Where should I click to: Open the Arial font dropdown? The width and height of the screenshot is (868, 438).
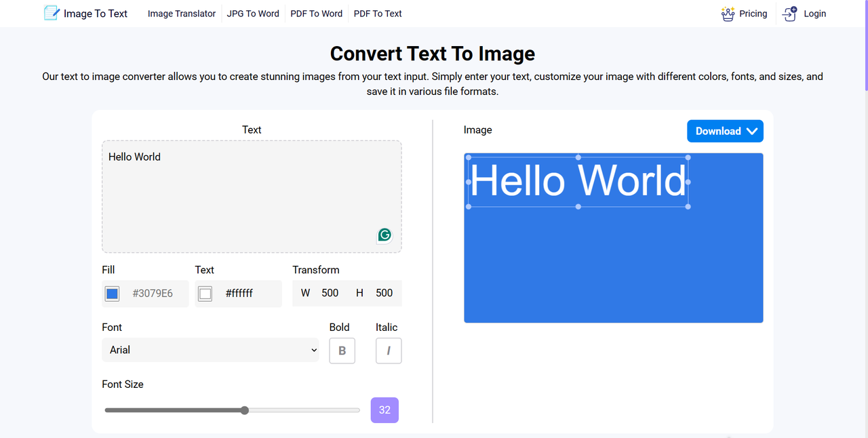tap(210, 350)
